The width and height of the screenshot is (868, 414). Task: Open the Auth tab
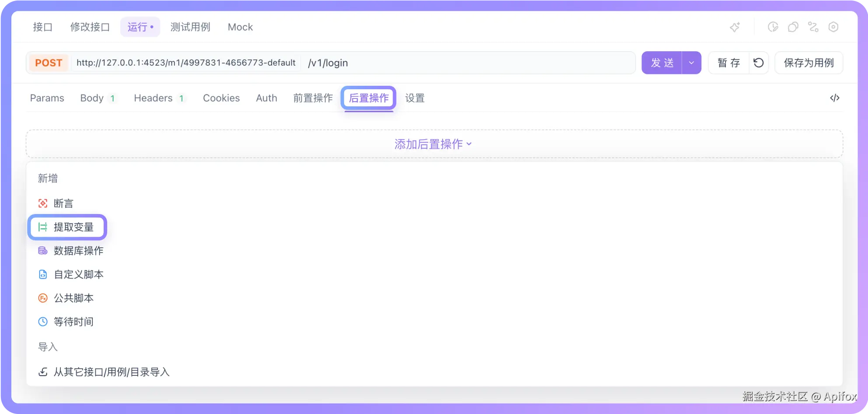click(x=267, y=98)
